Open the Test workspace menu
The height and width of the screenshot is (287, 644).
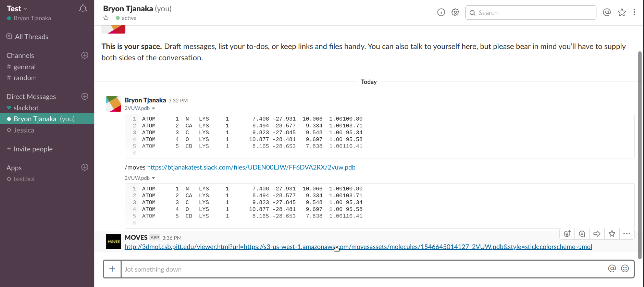tap(17, 9)
